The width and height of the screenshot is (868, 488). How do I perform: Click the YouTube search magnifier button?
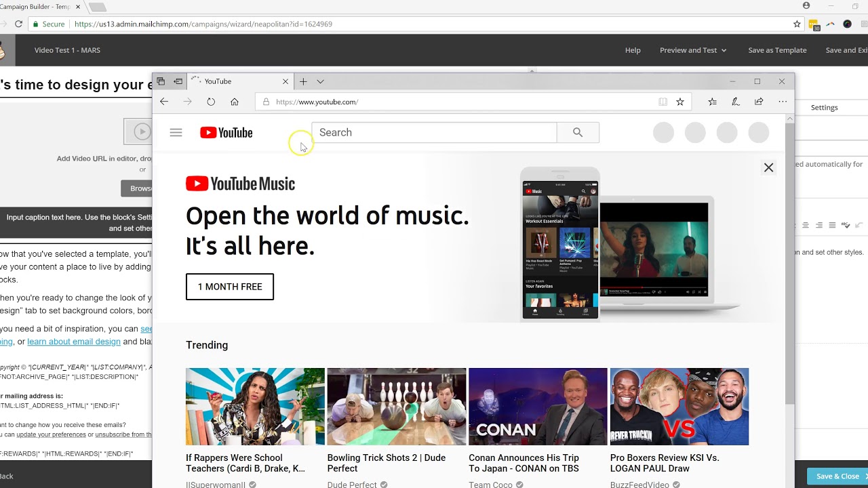click(x=578, y=133)
